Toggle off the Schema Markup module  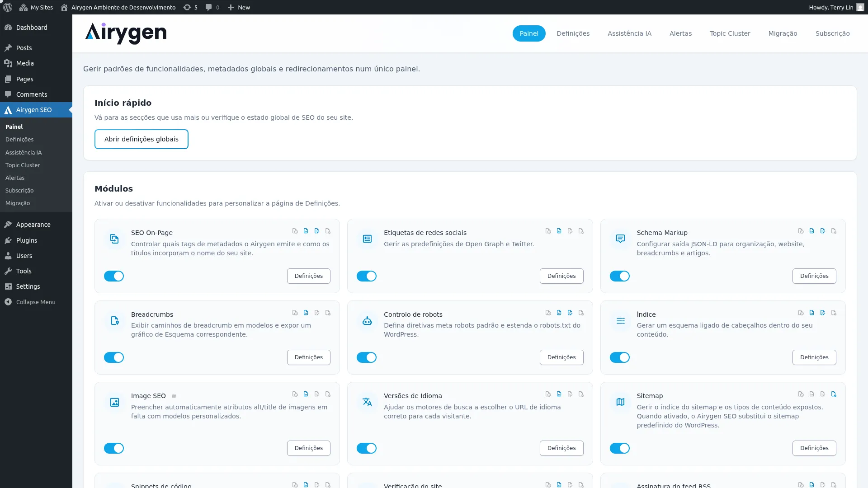[x=619, y=276]
